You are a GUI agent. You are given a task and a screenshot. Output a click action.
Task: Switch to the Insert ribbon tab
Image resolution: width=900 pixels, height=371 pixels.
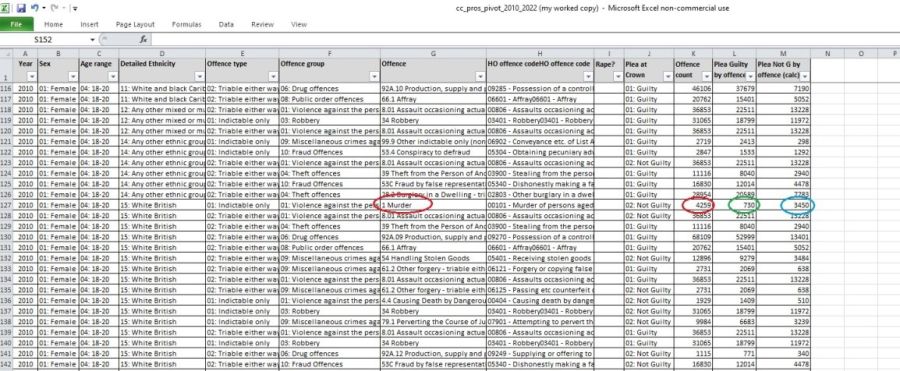point(89,25)
